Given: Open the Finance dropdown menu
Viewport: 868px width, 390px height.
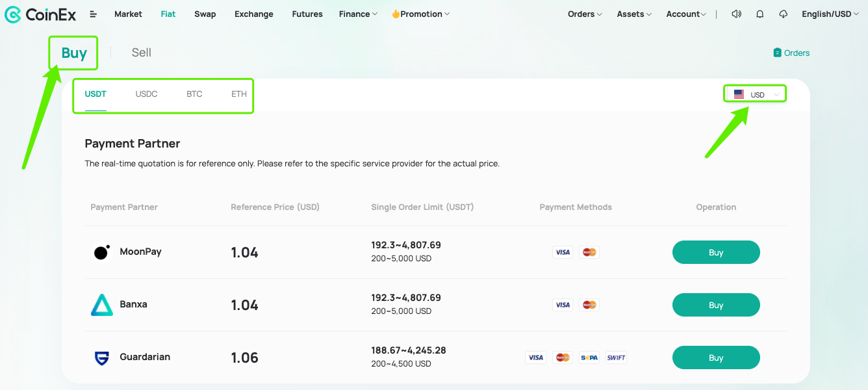Looking at the screenshot, I should [358, 14].
